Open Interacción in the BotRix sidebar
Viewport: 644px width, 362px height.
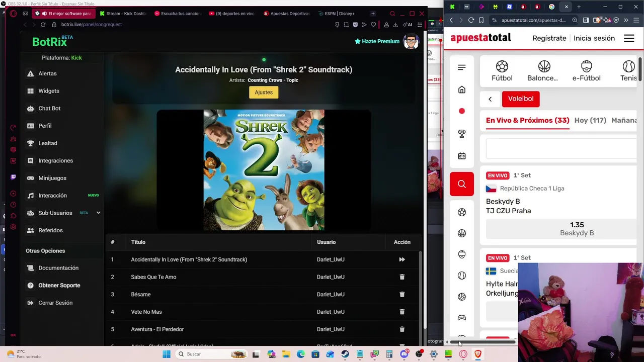tap(52, 196)
